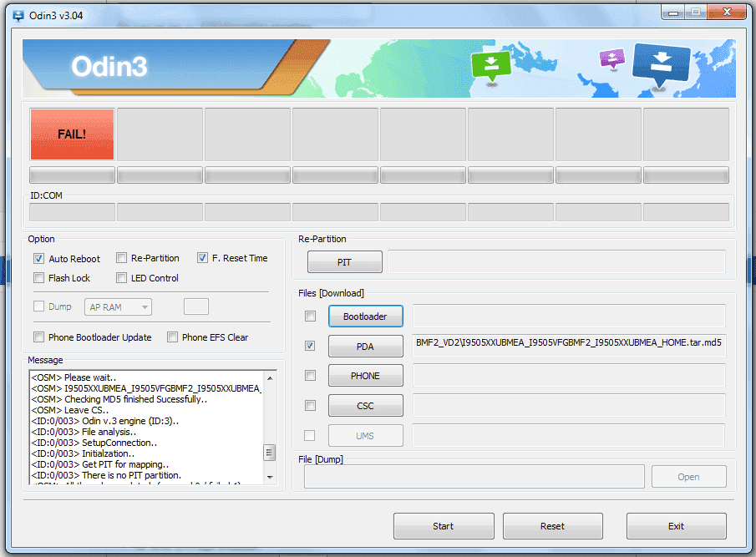Click 'File analysis..' log line
The width and height of the screenshot is (756, 557).
point(84,432)
